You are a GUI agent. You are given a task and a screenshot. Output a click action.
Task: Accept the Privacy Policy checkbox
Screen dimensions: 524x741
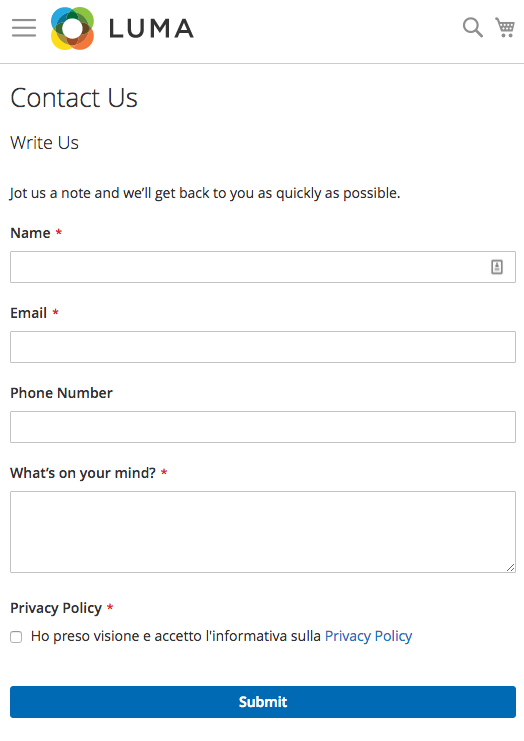(x=16, y=637)
